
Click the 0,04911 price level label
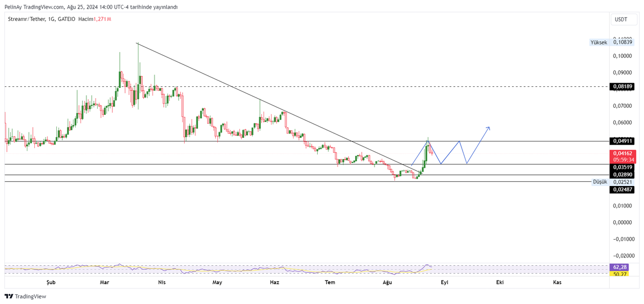point(622,141)
